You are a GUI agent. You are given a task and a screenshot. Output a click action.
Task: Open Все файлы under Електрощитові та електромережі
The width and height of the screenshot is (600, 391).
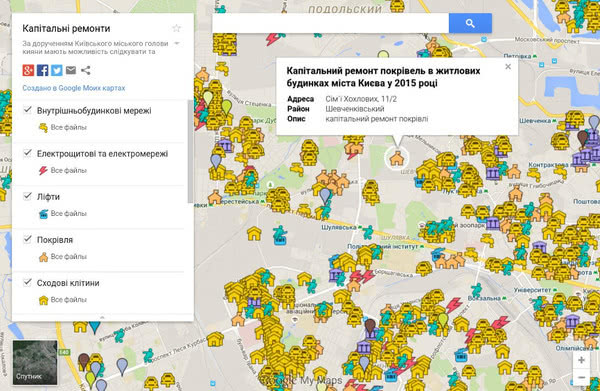[x=68, y=171]
